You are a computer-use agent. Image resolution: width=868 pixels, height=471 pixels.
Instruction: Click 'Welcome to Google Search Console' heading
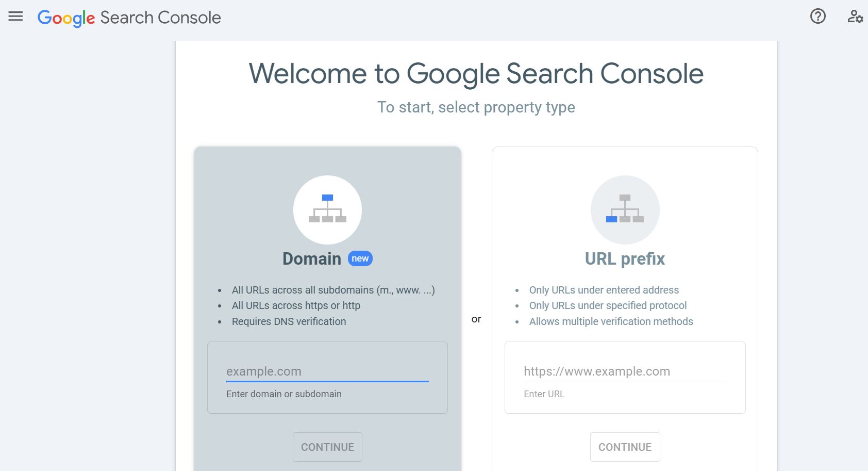click(x=476, y=73)
